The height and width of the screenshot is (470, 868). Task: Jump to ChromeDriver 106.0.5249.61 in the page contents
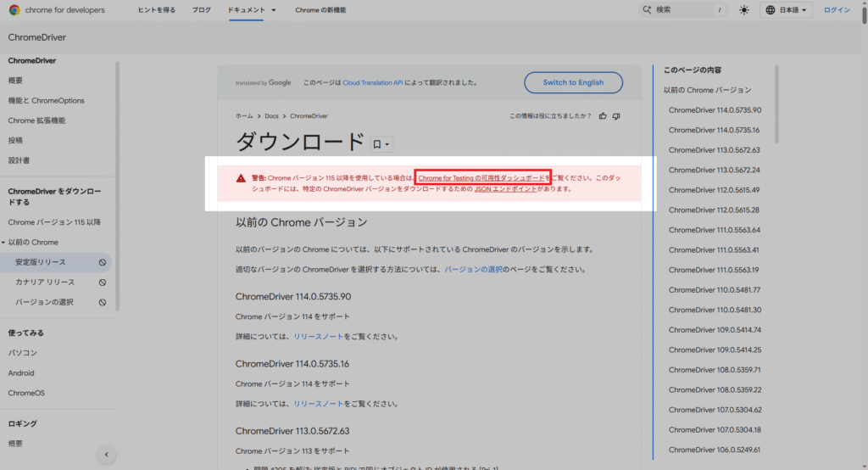click(714, 450)
